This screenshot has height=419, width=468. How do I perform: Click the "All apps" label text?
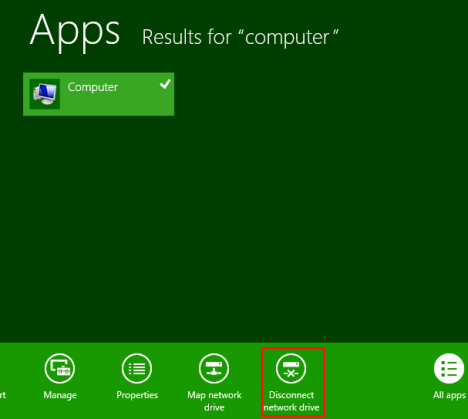[449, 395]
